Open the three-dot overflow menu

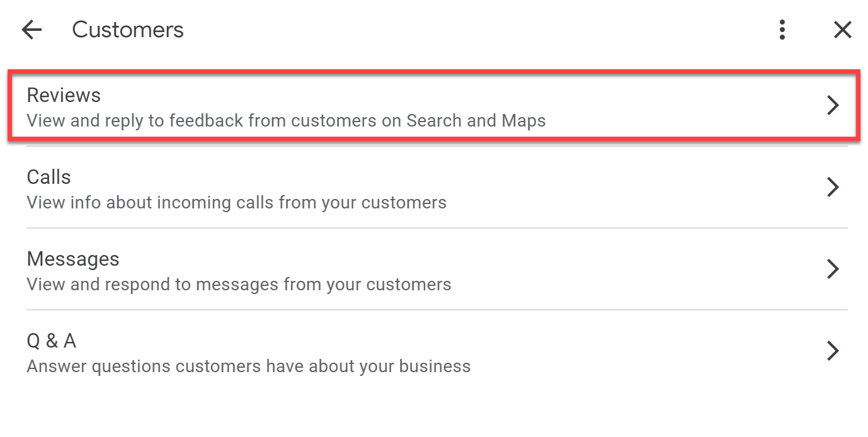(782, 29)
